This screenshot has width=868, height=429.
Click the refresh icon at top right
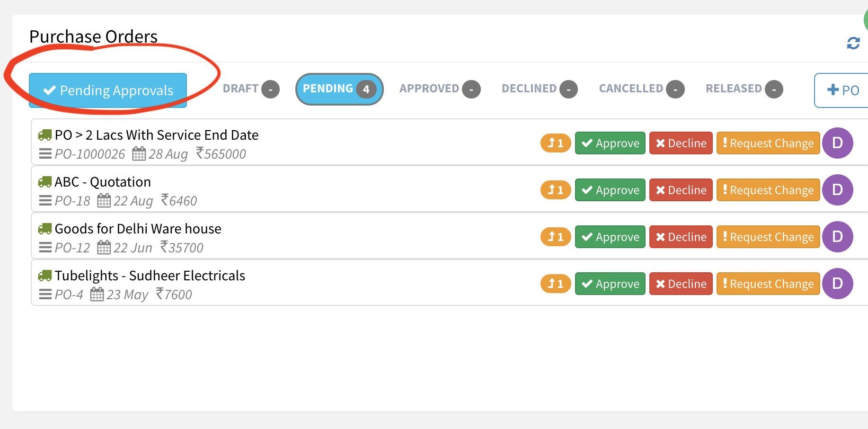[x=853, y=44]
